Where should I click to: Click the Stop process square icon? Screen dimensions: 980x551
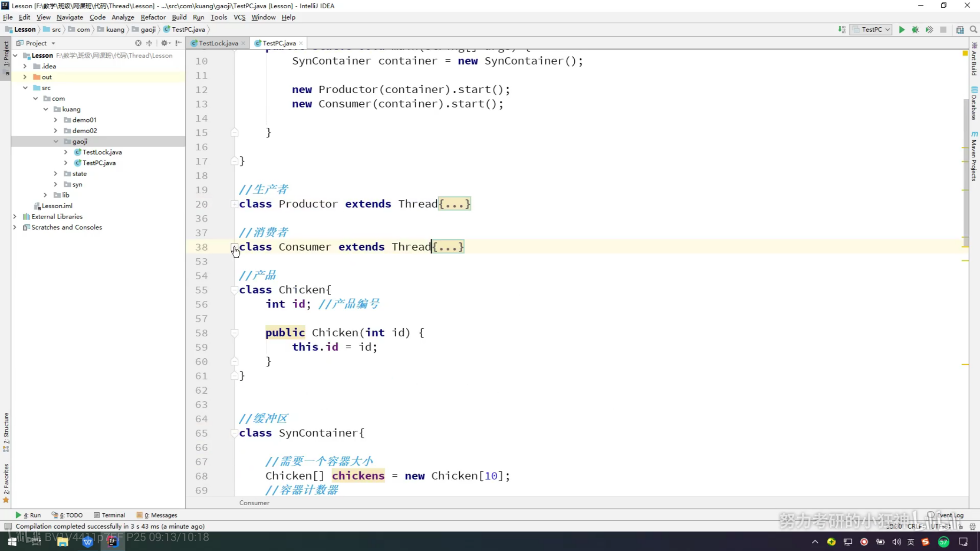pos(943,30)
